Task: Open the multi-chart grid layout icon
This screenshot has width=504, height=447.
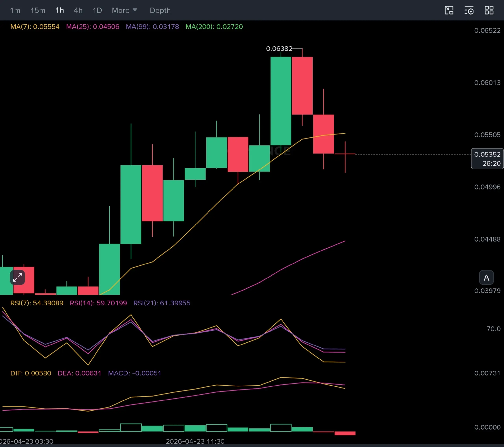Action: click(489, 10)
